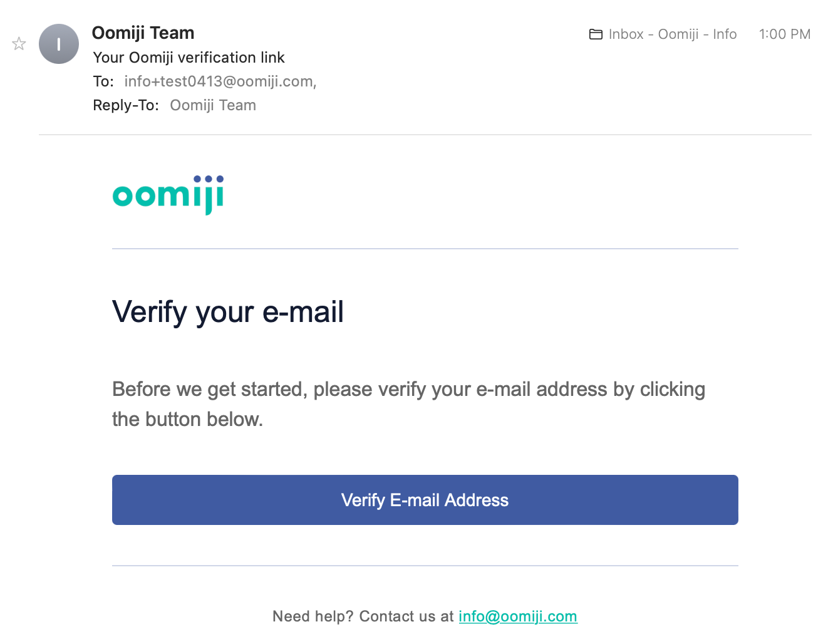Click the Reply-To Oomiji Team address

(x=213, y=105)
